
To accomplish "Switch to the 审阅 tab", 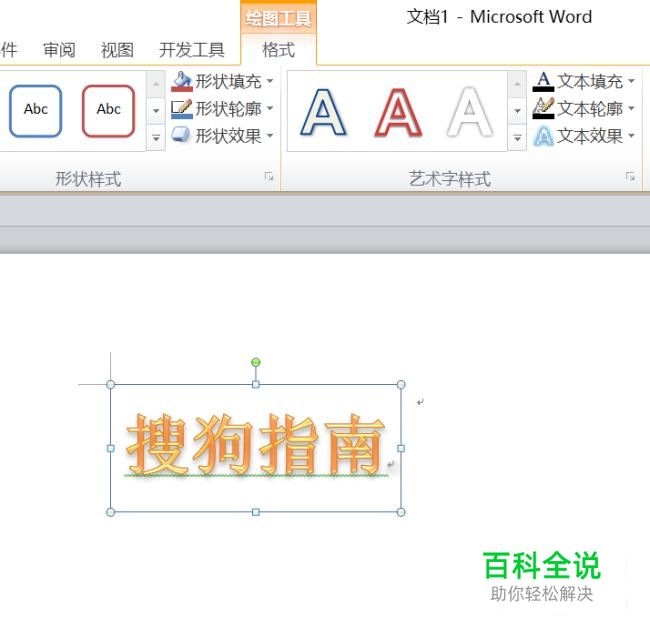I will point(59,50).
